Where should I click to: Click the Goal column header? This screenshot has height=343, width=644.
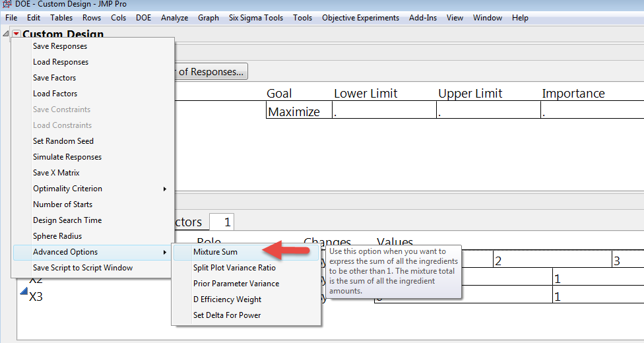click(279, 93)
